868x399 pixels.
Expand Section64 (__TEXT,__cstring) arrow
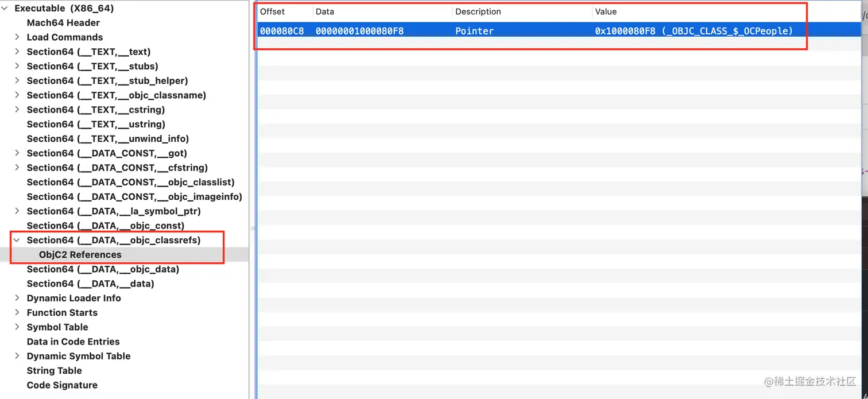pyautogui.click(x=17, y=110)
